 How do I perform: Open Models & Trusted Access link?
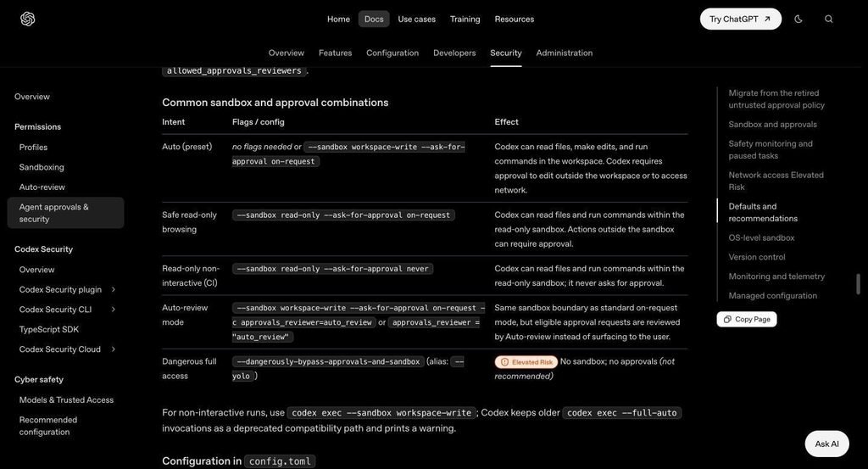(x=66, y=399)
